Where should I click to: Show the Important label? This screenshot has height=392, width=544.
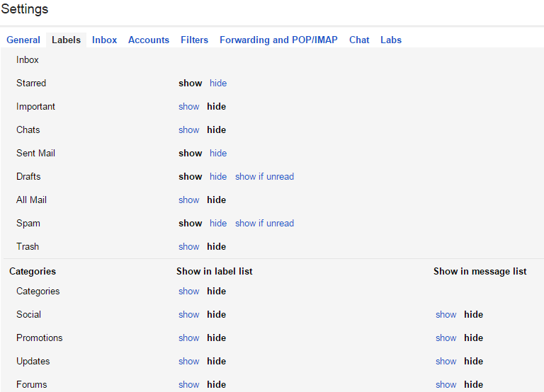click(x=188, y=107)
